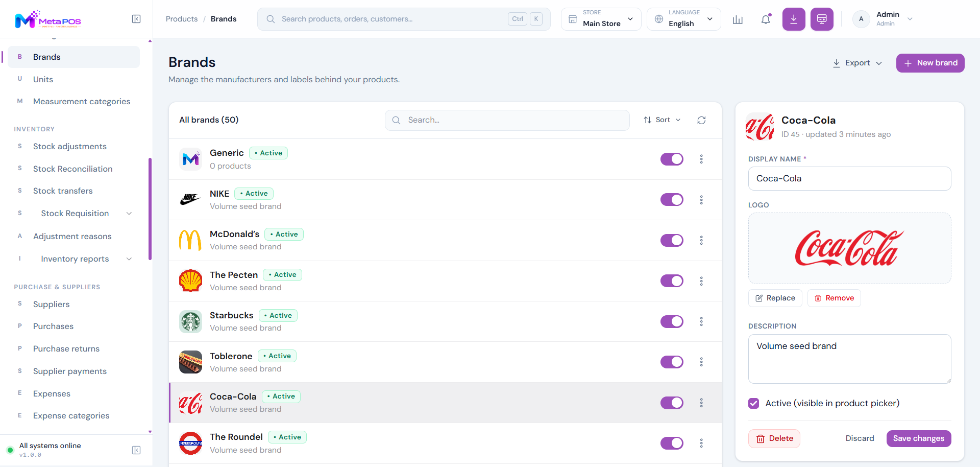Image resolution: width=980 pixels, height=467 pixels.
Task: Click the MetaPOS logo
Action: (48, 19)
